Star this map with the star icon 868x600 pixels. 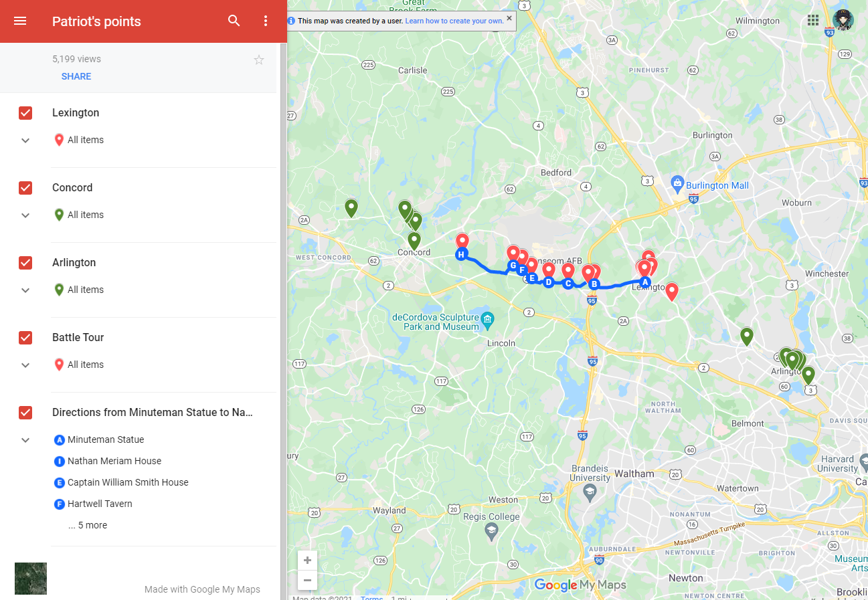click(259, 60)
